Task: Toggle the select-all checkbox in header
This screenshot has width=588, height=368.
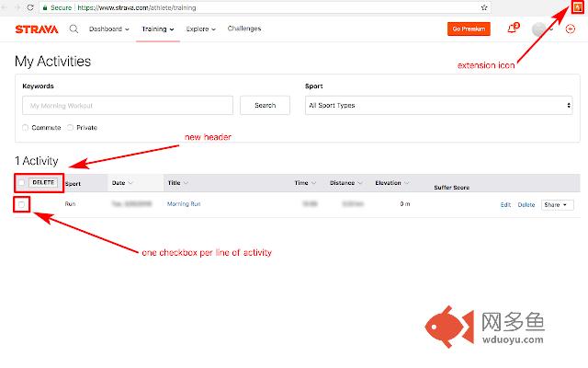Action: click(x=22, y=182)
